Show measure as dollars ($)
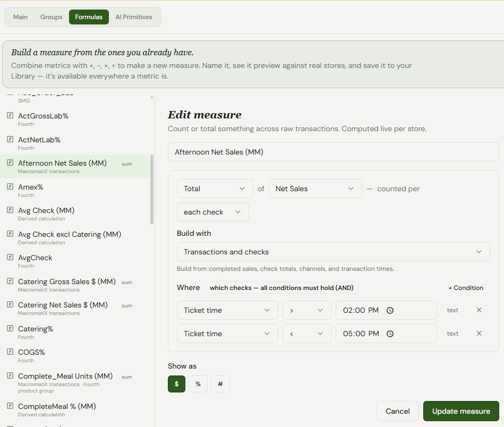 (x=176, y=384)
